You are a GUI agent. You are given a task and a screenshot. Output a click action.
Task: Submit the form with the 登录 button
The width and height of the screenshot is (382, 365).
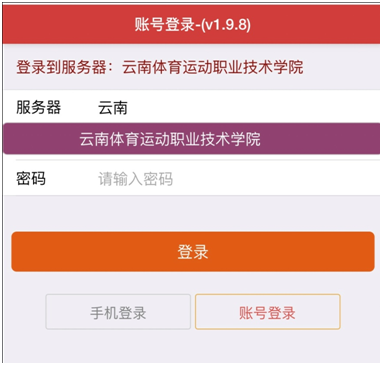coord(193,252)
